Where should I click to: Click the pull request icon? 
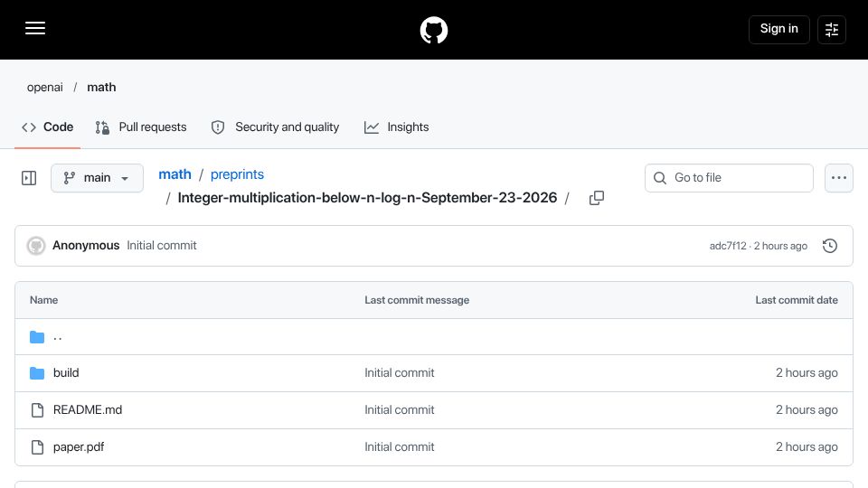[102, 127]
